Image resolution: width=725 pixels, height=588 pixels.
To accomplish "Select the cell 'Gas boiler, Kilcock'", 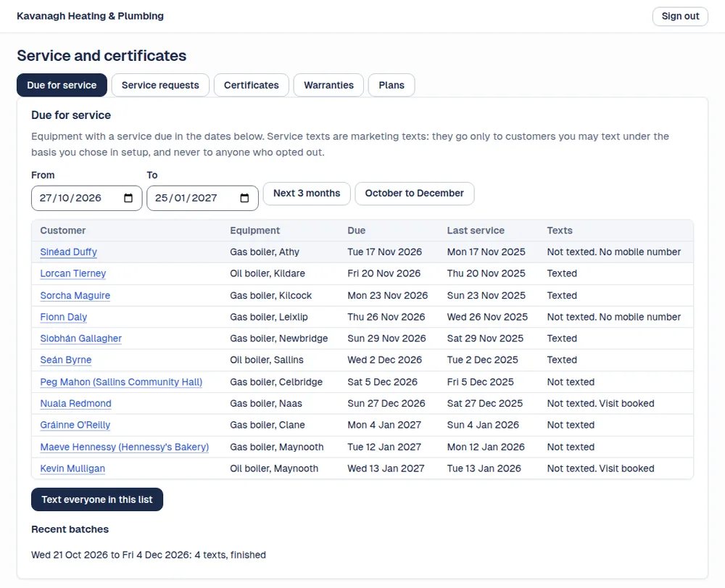I will pyautogui.click(x=271, y=295).
